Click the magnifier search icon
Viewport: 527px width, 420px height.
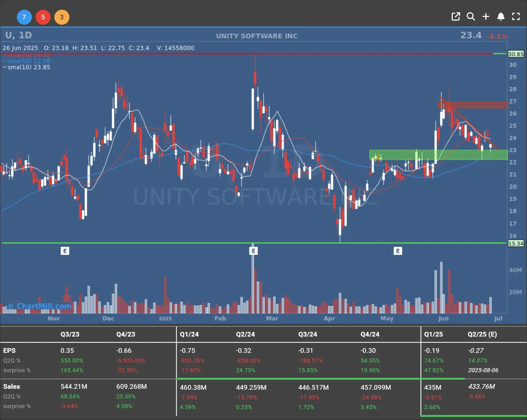[x=471, y=17]
